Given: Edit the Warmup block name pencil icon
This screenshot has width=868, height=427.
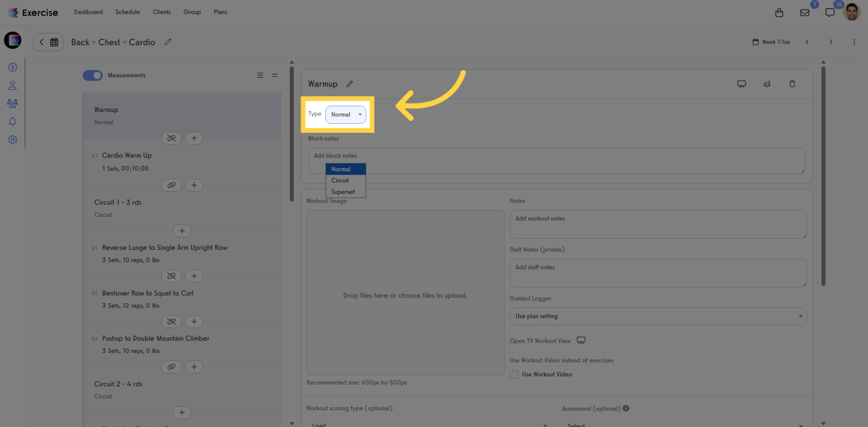Looking at the screenshot, I should click(349, 84).
